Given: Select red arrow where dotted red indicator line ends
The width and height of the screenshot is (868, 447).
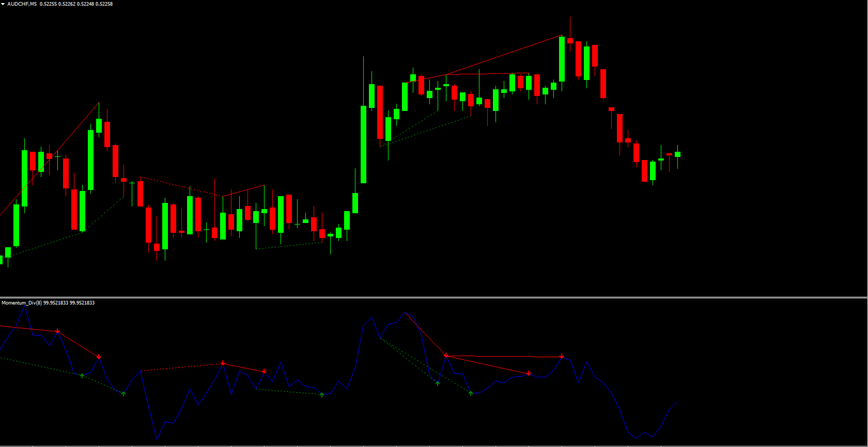Looking at the screenshot, I should 223,363.
